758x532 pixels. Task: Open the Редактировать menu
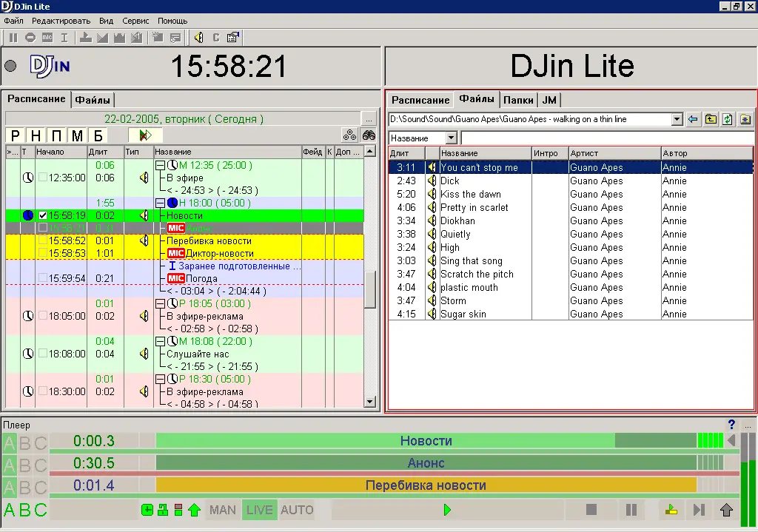[x=61, y=21]
